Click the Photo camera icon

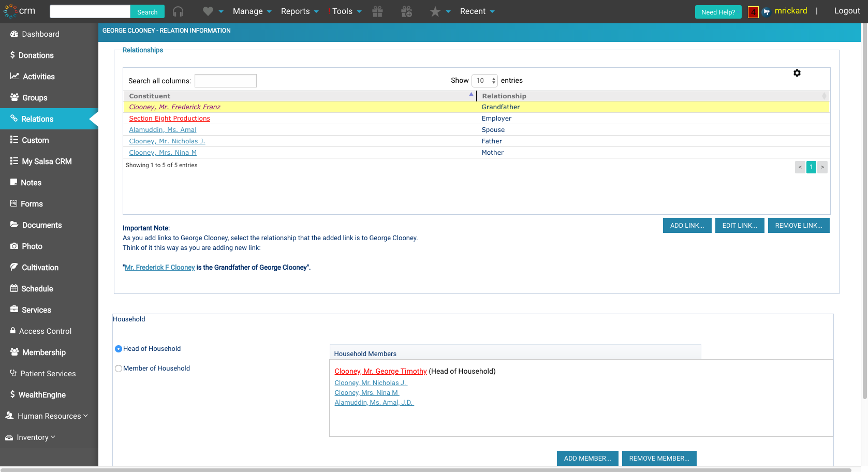(x=14, y=246)
